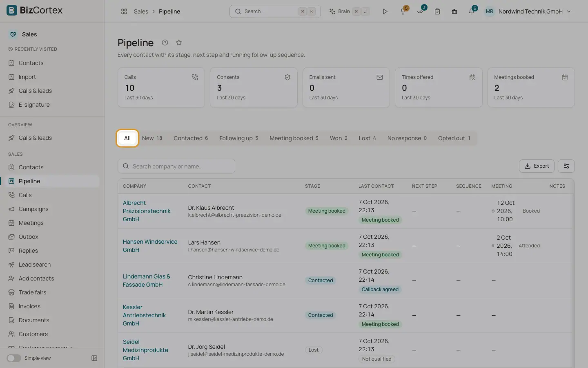Switch to the Won tab
Image resolution: width=588 pixels, height=368 pixels.
click(x=339, y=138)
